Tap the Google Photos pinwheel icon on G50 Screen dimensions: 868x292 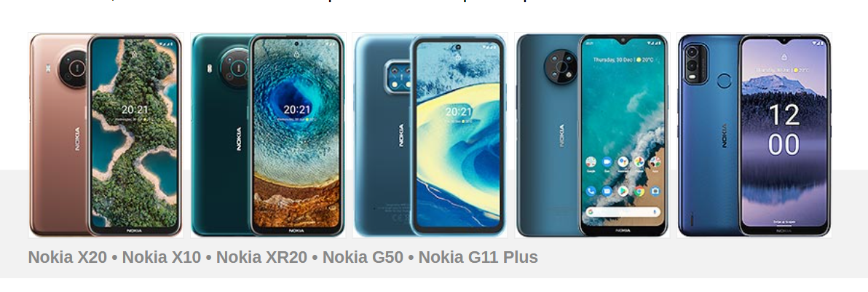click(639, 162)
